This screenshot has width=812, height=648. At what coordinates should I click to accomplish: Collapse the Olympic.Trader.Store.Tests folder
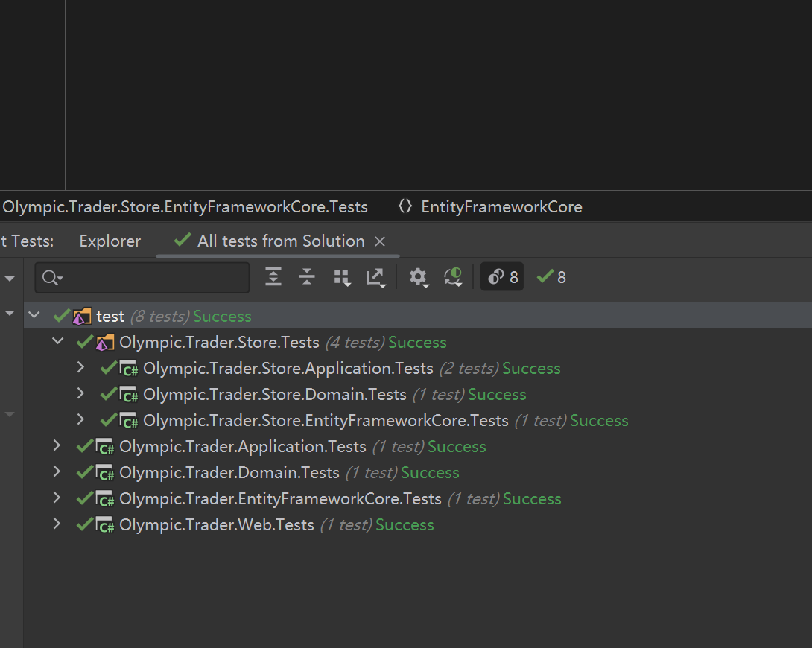coord(57,342)
